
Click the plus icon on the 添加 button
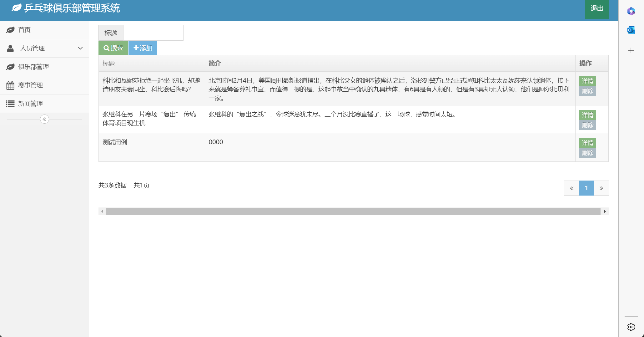[136, 48]
